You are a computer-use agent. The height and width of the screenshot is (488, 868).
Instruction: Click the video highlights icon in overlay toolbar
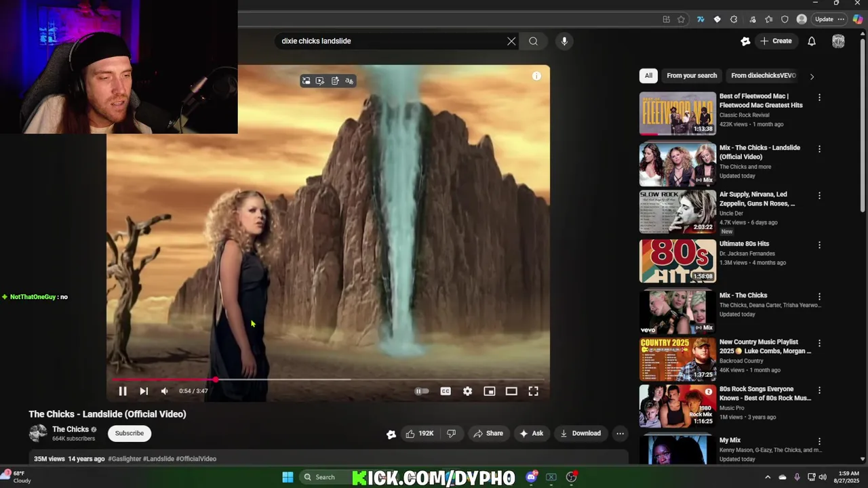click(x=320, y=81)
